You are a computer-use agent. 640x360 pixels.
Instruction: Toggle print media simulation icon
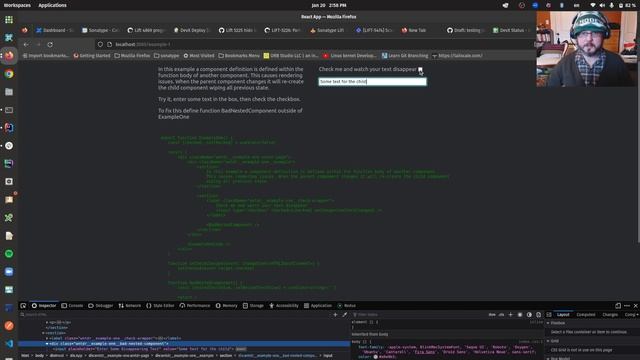(539, 315)
